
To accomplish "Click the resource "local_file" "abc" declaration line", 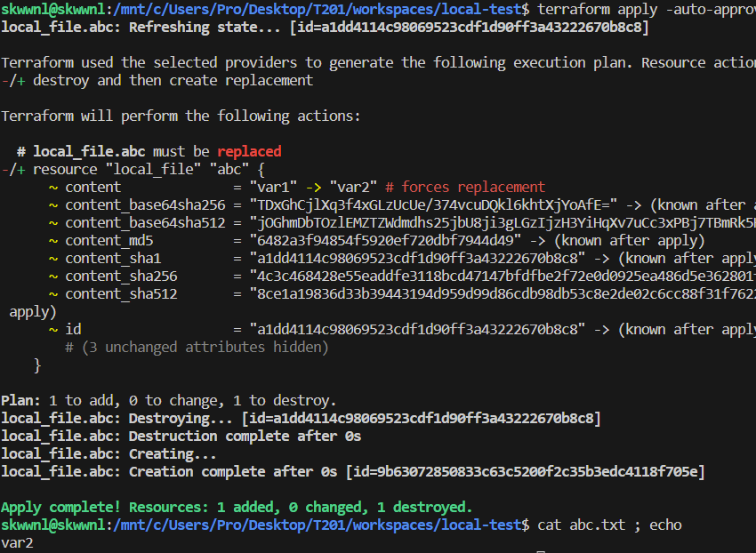I will [133, 170].
